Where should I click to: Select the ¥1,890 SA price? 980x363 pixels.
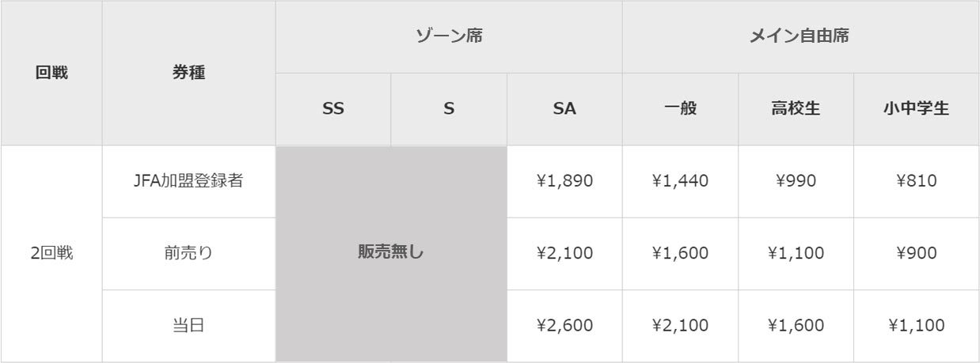564,182
